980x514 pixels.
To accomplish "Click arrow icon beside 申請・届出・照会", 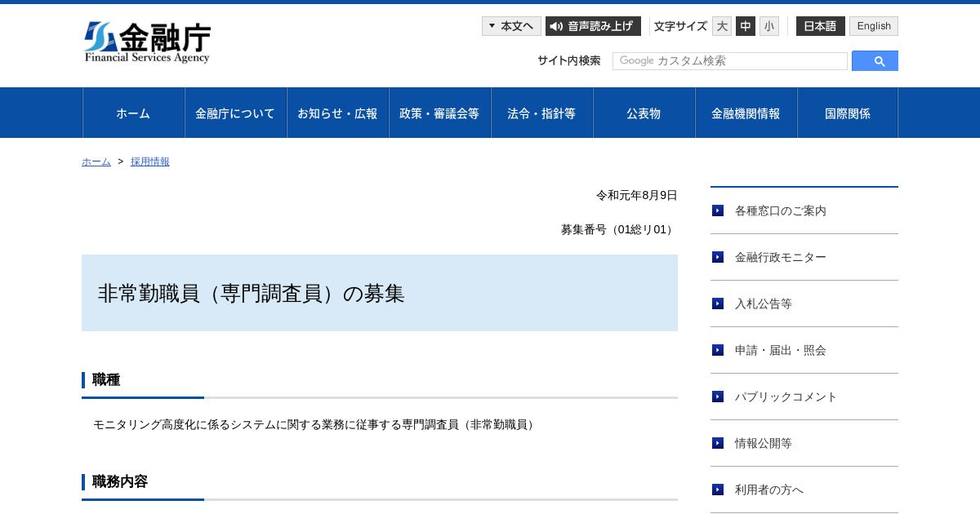I will click(718, 350).
